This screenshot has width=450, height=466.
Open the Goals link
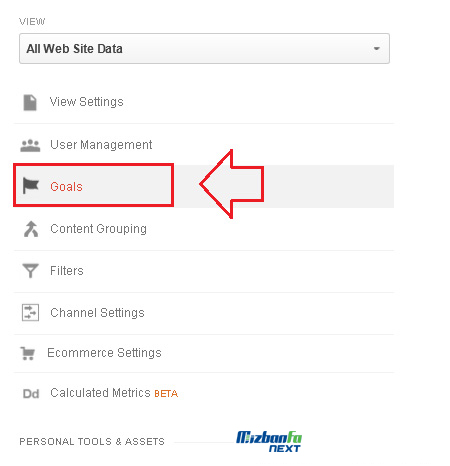point(66,187)
